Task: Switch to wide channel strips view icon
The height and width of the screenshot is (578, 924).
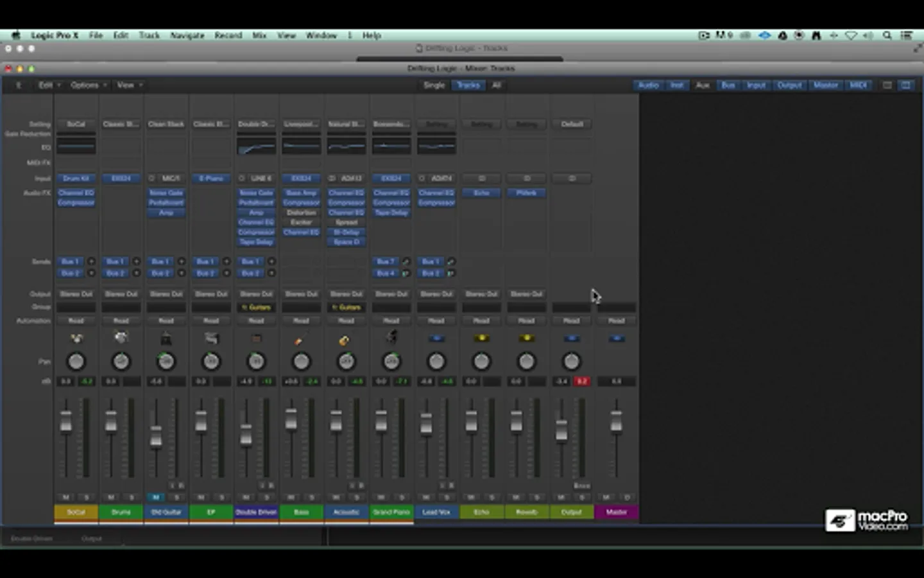Action: click(x=905, y=85)
